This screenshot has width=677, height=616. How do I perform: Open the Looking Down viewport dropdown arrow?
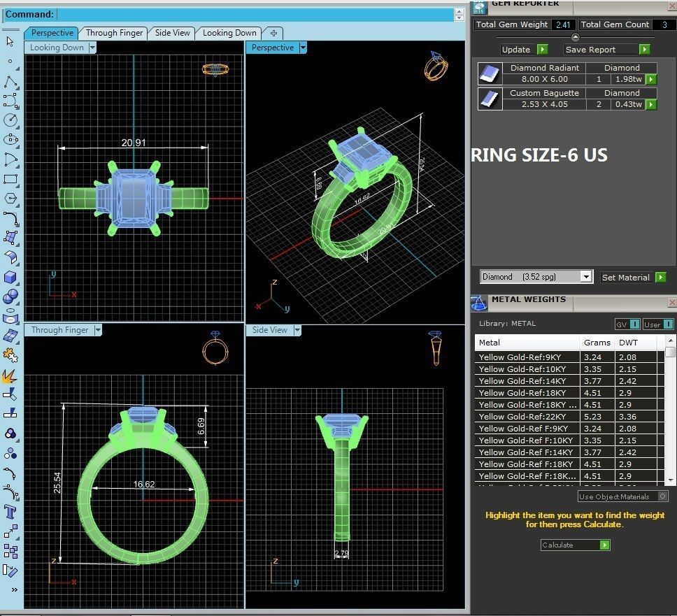click(92, 48)
